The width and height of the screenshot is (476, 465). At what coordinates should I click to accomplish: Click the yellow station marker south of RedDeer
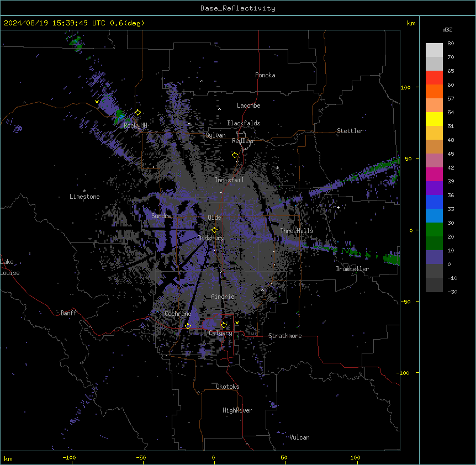[235, 155]
